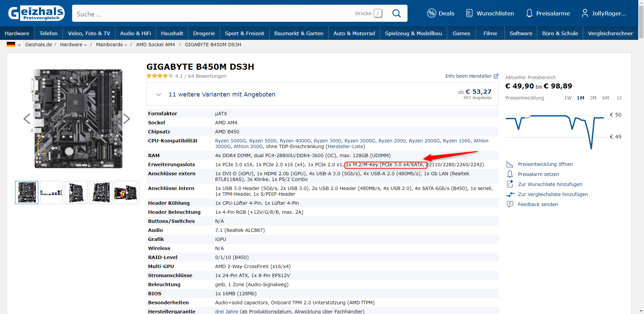The width and height of the screenshot is (644, 314).
Task: Show previous product image arrow
Action: (27, 119)
